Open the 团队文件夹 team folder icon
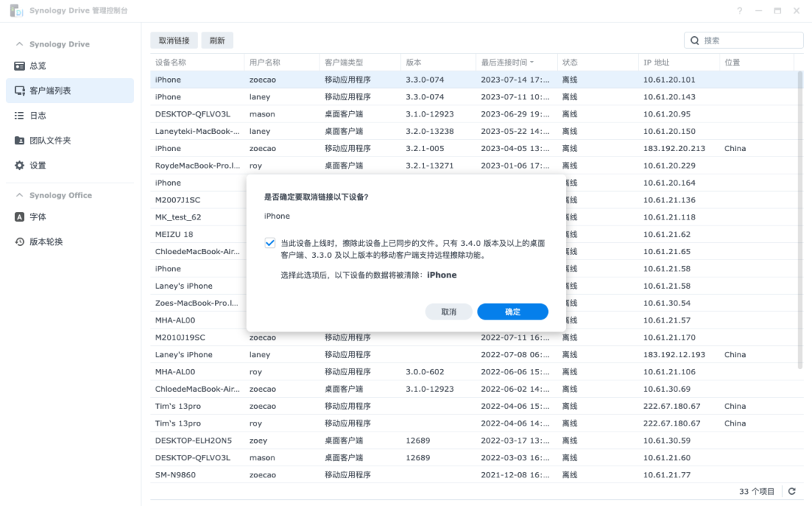The width and height of the screenshot is (812, 506). (x=20, y=141)
